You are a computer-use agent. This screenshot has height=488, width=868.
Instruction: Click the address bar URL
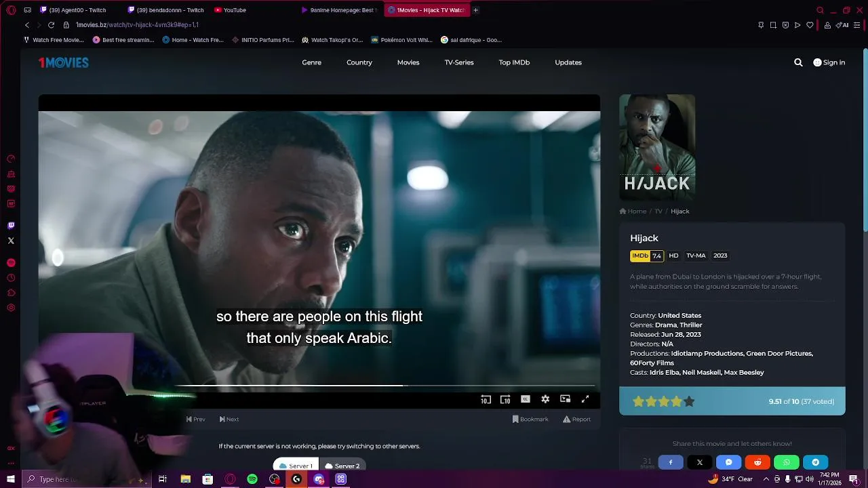(137, 25)
